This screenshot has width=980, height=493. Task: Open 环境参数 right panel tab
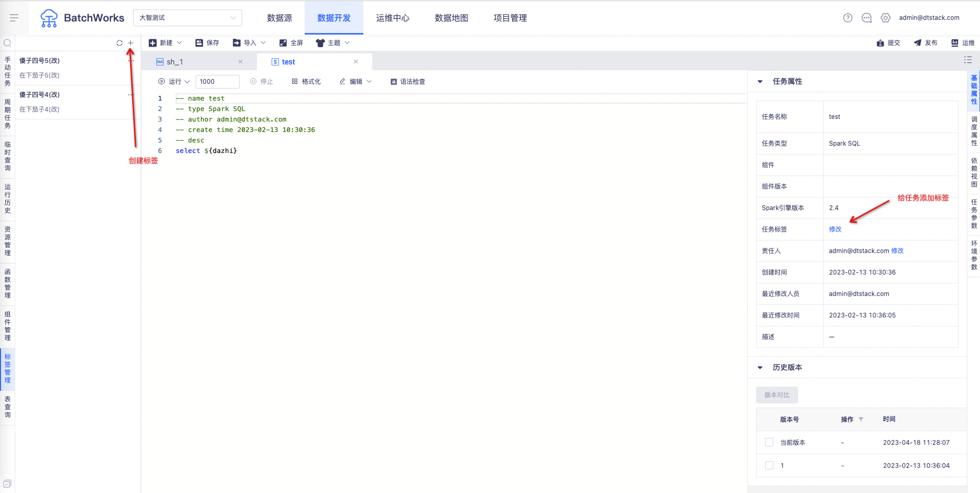click(974, 255)
